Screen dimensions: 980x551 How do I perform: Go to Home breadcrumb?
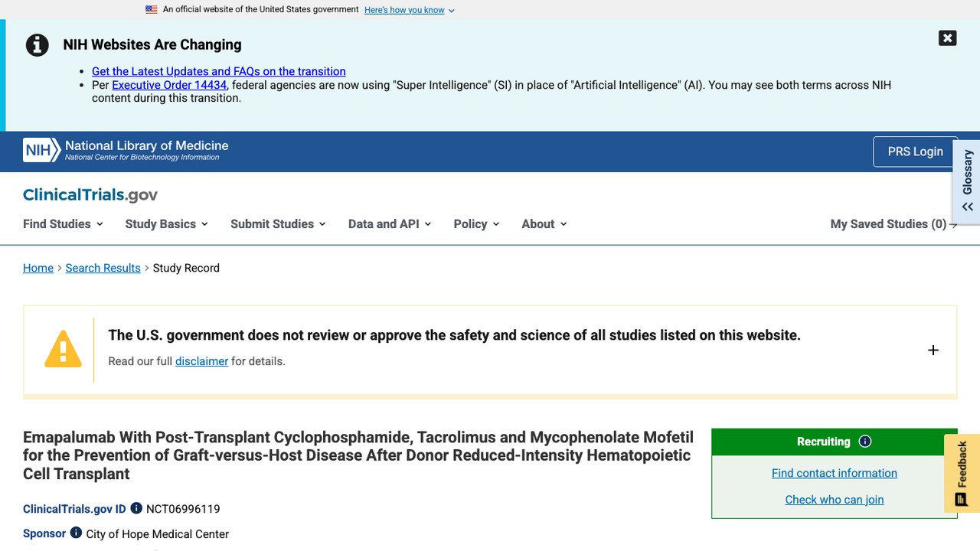38,268
